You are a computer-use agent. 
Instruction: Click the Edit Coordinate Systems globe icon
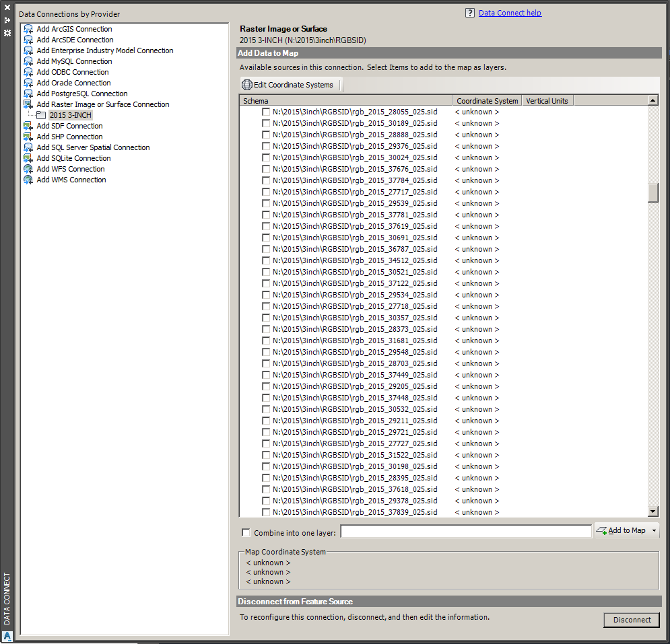tap(246, 84)
